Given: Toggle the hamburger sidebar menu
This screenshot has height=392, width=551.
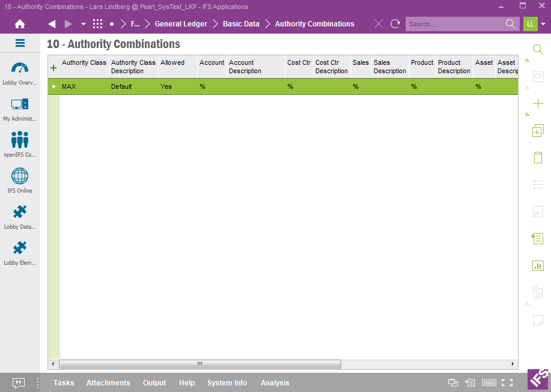Looking at the screenshot, I should pyautogui.click(x=20, y=43).
